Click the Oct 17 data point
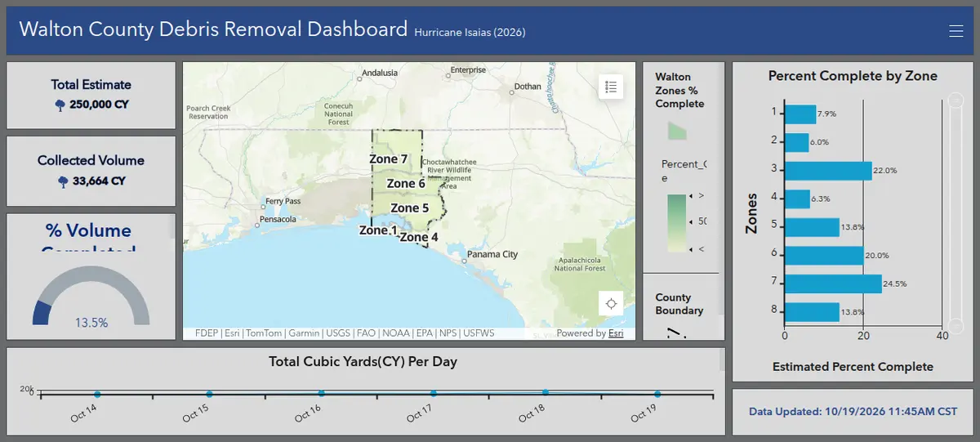Image resolution: width=980 pixels, height=442 pixels. click(x=434, y=394)
